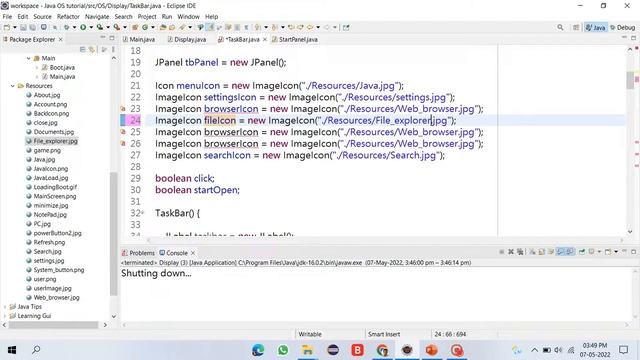Expand the Java Tips project
This screenshot has height=360, width=640.
[5, 307]
